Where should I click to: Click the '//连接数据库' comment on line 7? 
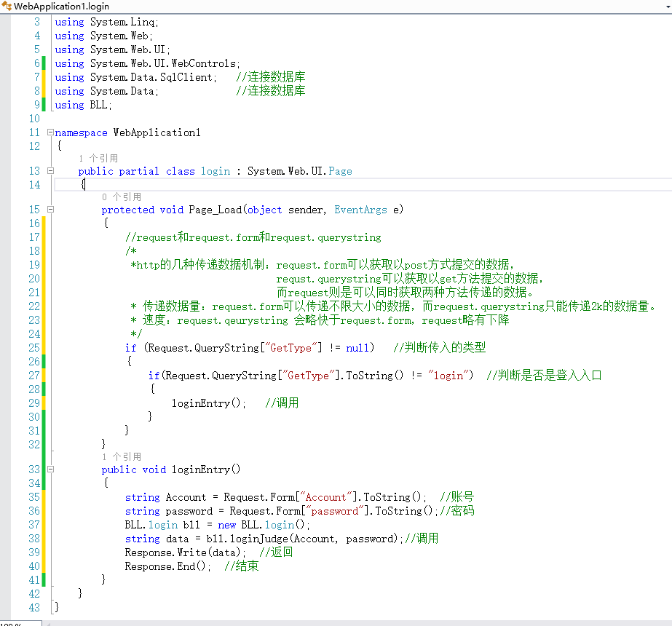click(270, 77)
